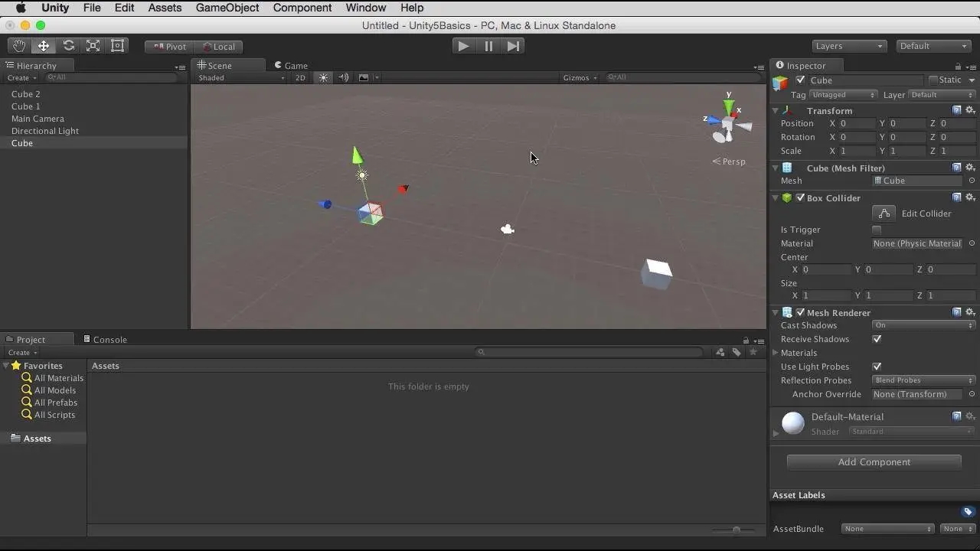Open the GameObject menu

point(227,8)
